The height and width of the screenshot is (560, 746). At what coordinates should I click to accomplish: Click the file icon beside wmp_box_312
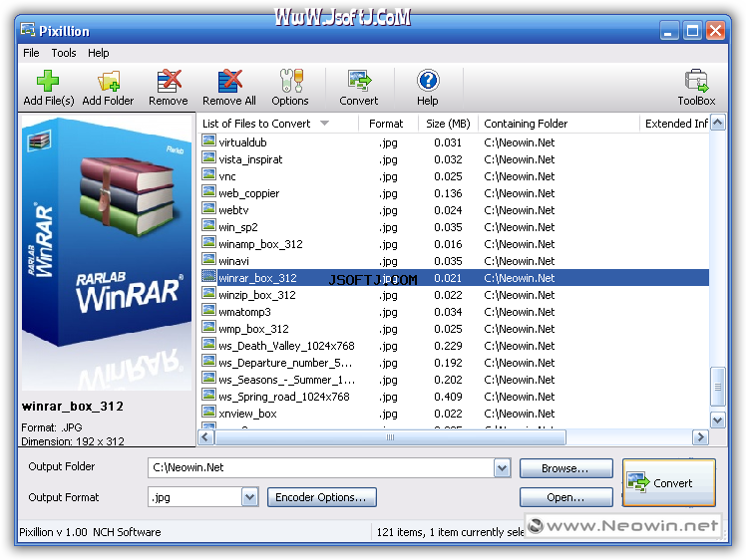pos(208,327)
